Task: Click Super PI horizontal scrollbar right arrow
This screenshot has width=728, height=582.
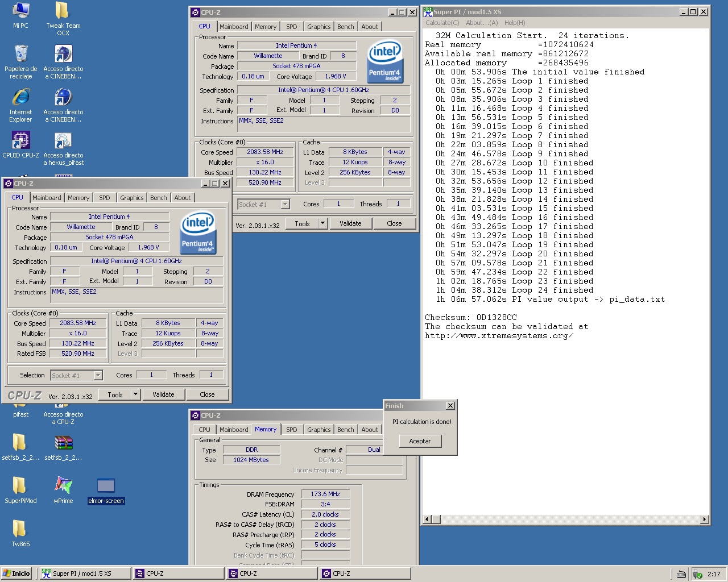Action: tap(705, 519)
